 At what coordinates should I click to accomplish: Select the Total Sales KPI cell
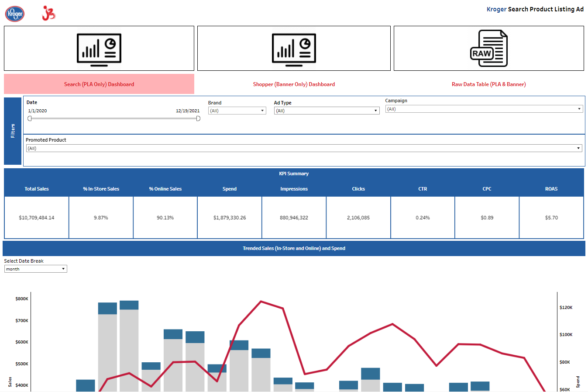click(36, 217)
